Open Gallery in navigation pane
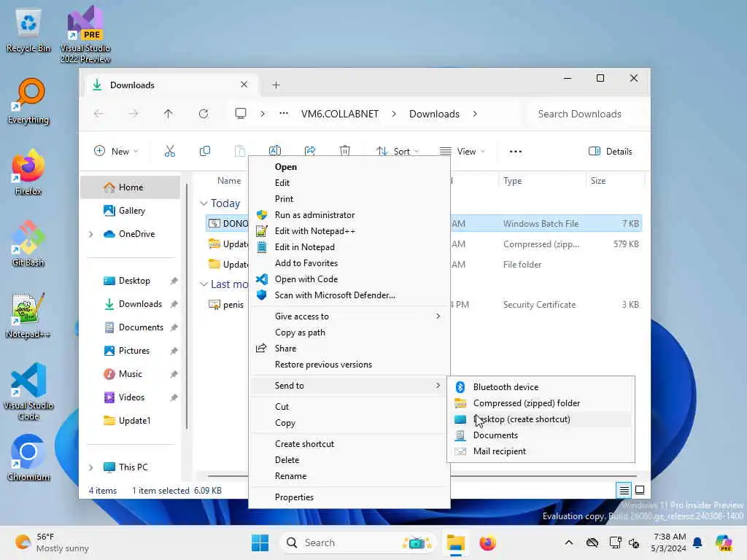Screen dimensions: 747x560 point(131,211)
